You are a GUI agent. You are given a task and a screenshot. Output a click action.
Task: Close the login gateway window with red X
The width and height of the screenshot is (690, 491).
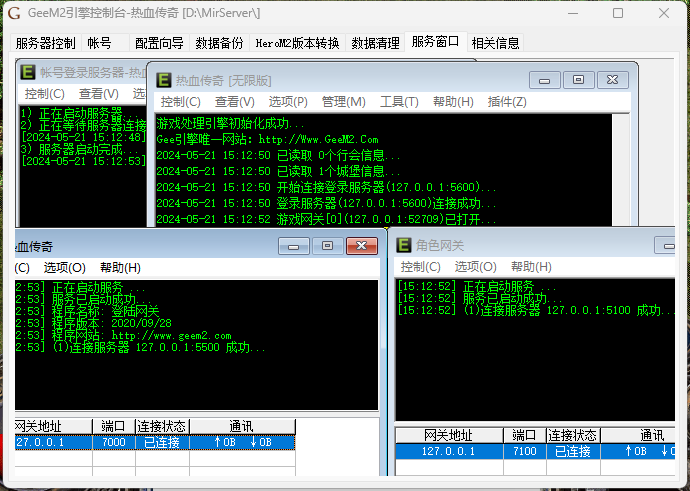coord(362,246)
